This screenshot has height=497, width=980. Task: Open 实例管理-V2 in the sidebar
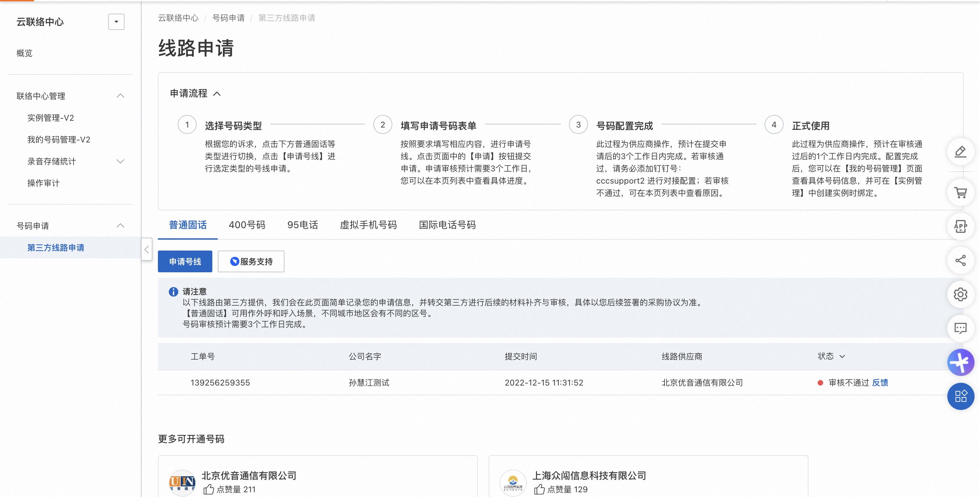click(51, 118)
